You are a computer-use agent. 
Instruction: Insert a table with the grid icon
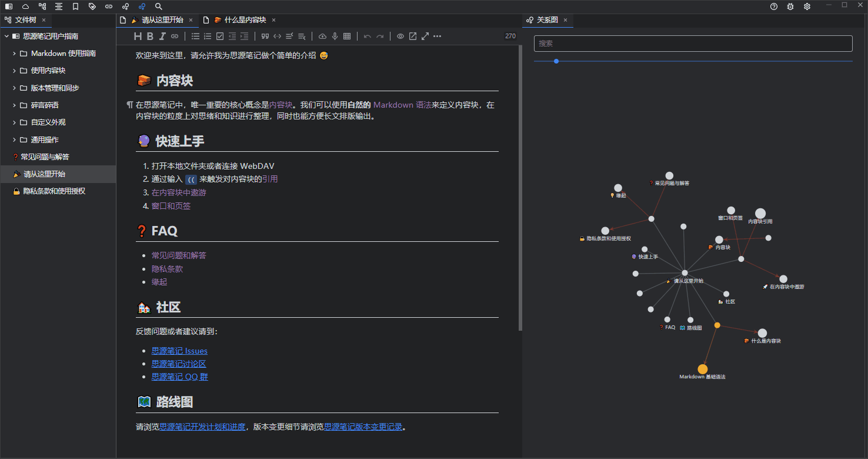pyautogui.click(x=347, y=36)
